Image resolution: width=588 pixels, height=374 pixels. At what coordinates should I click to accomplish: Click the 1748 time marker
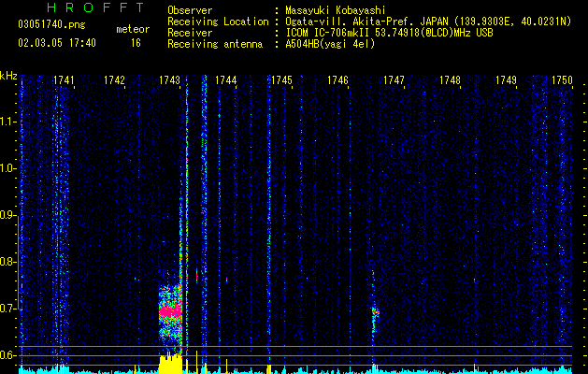[450, 80]
